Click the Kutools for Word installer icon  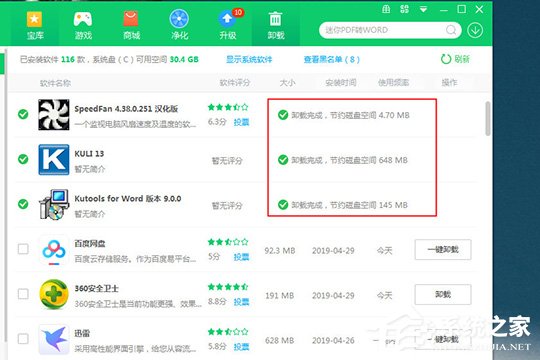(54, 204)
